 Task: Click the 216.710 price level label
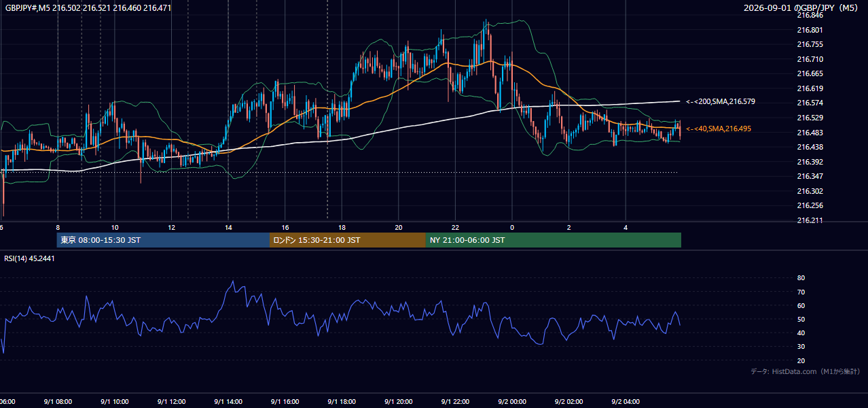810,60
